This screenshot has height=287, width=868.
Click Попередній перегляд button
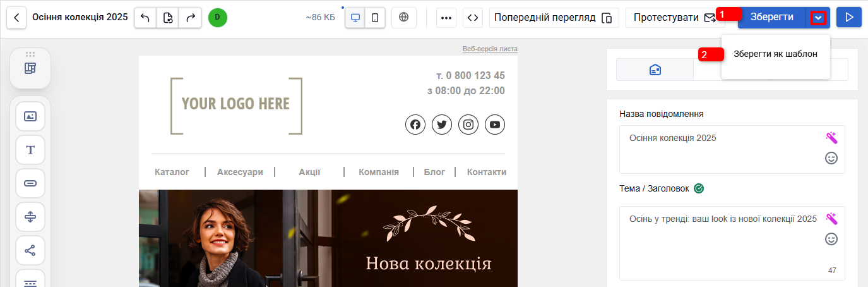(x=554, y=18)
